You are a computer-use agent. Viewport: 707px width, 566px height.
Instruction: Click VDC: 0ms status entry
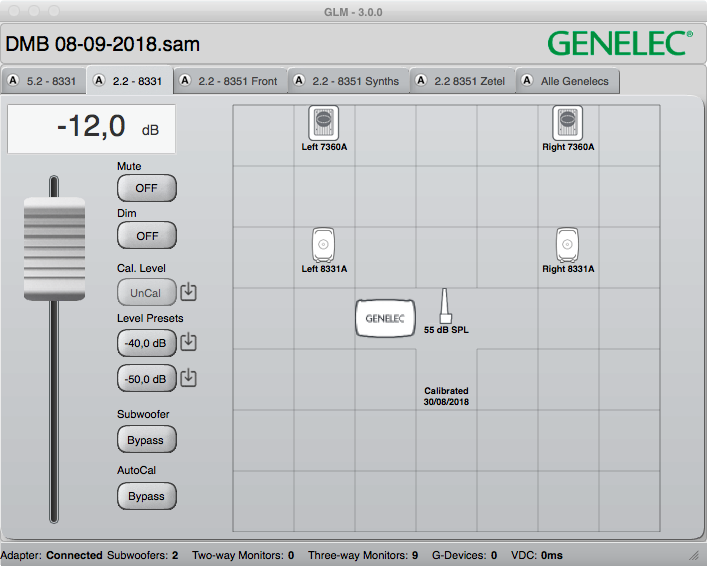tap(537, 555)
